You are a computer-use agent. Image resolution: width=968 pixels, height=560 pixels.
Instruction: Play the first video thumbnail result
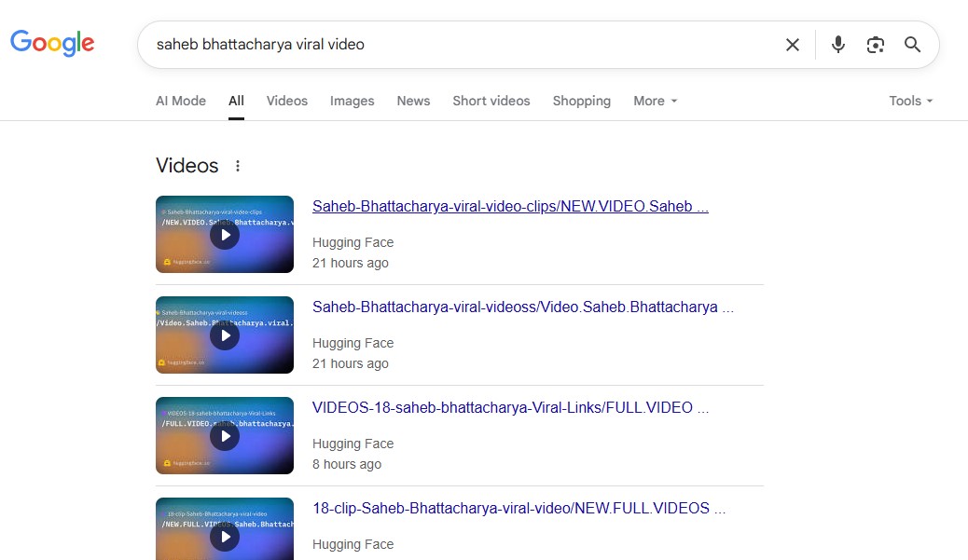click(x=225, y=235)
